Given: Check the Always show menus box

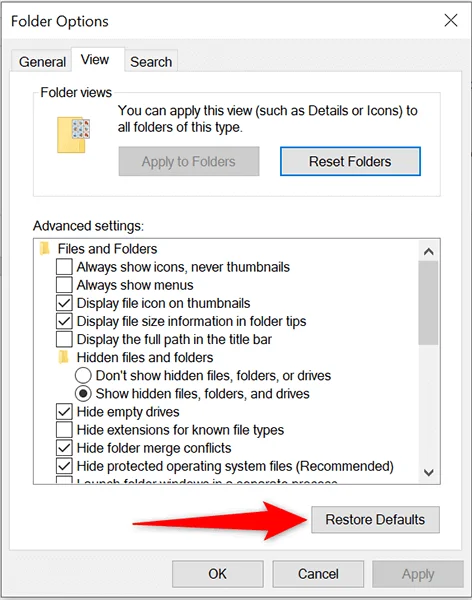Looking at the screenshot, I should click(64, 285).
